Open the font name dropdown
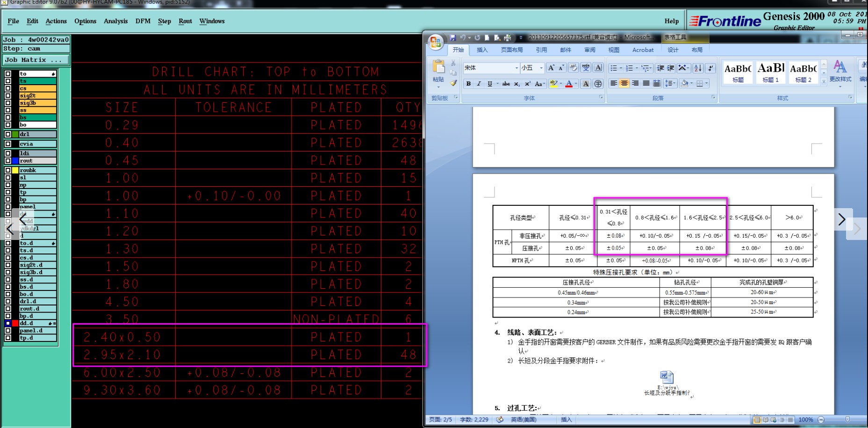Screen dimensions: 868x428 pos(516,68)
